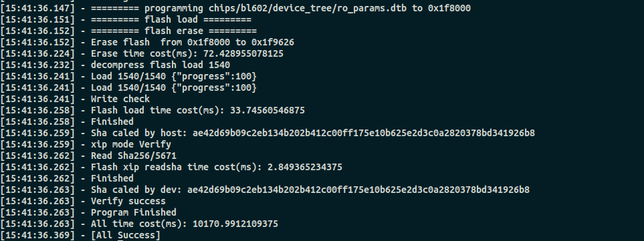Click the Erase flash address range line
644x241 pixels.
tap(192, 42)
